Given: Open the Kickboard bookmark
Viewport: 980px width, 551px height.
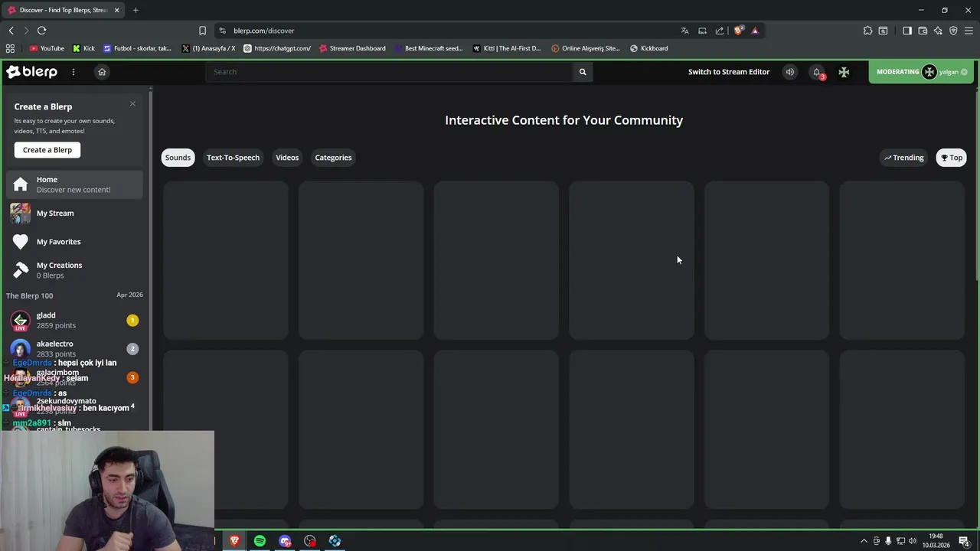Looking at the screenshot, I should 648,48.
